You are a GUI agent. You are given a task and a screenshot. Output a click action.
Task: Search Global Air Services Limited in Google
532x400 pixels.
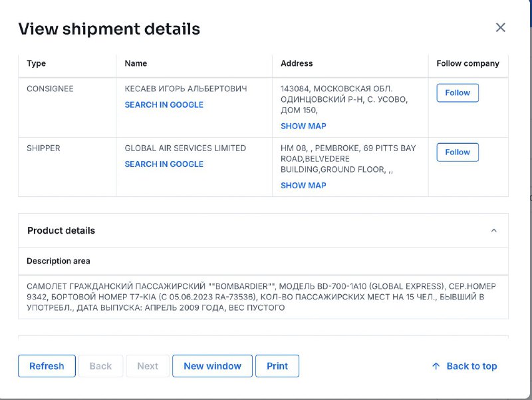(x=164, y=164)
